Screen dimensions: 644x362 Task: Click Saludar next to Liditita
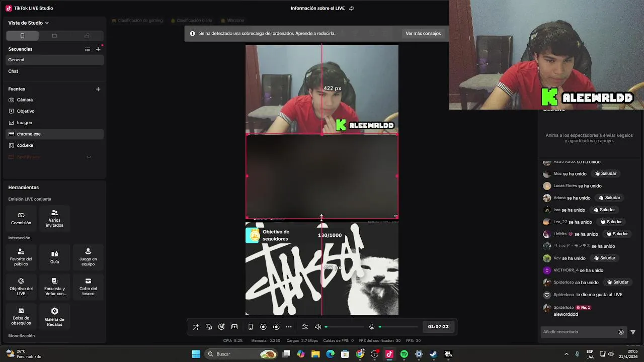pyautogui.click(x=617, y=234)
